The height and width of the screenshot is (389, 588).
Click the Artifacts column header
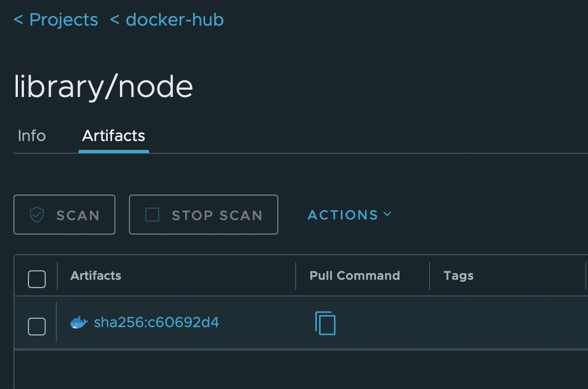tap(95, 275)
